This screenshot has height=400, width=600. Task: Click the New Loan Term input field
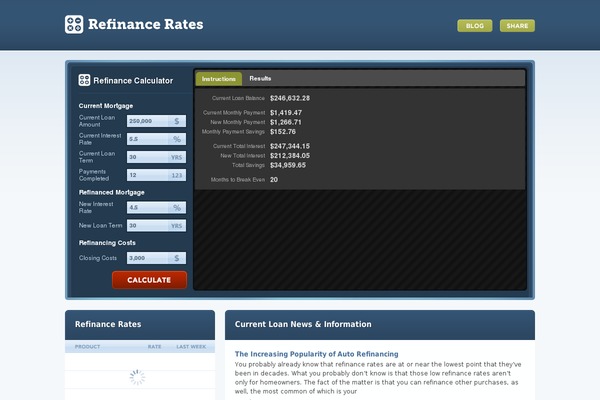156,225
